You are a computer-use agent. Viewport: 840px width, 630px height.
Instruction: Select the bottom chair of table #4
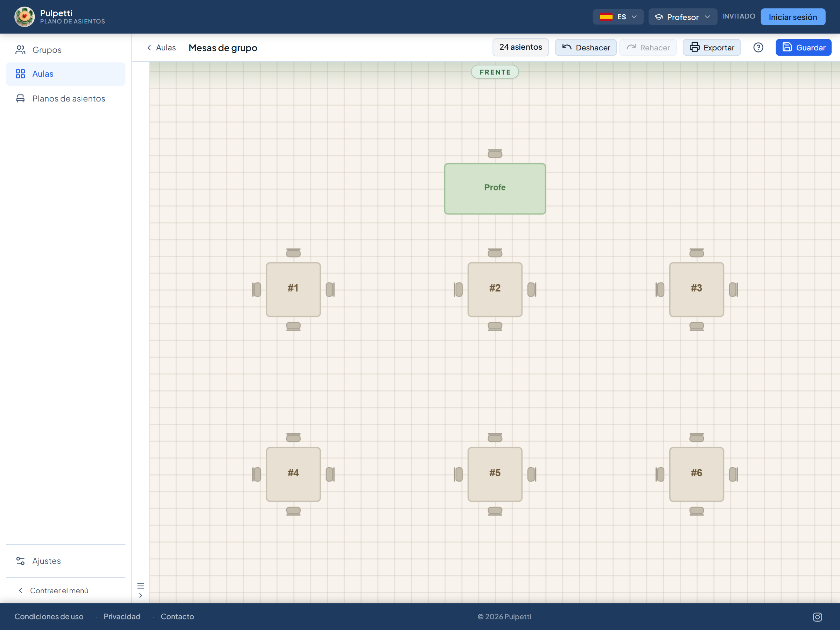click(293, 511)
